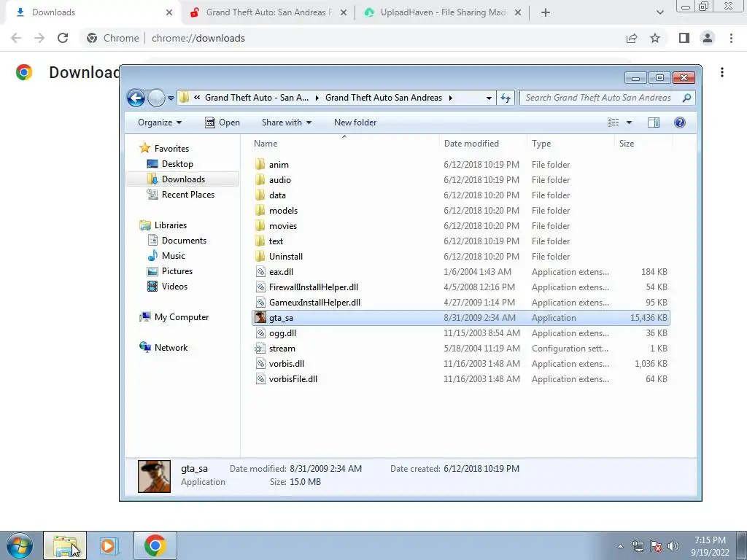Open the Windows Start menu
The height and width of the screenshot is (560, 747).
point(20,545)
